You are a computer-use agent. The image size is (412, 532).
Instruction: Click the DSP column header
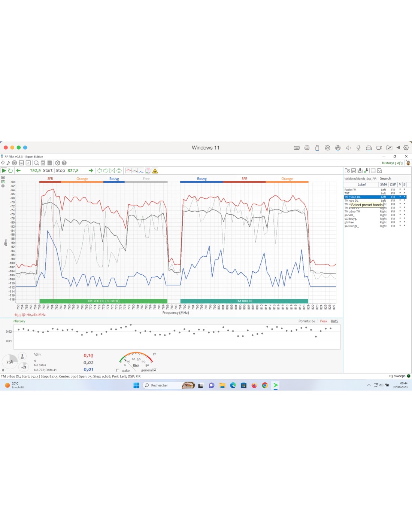tap(393, 184)
